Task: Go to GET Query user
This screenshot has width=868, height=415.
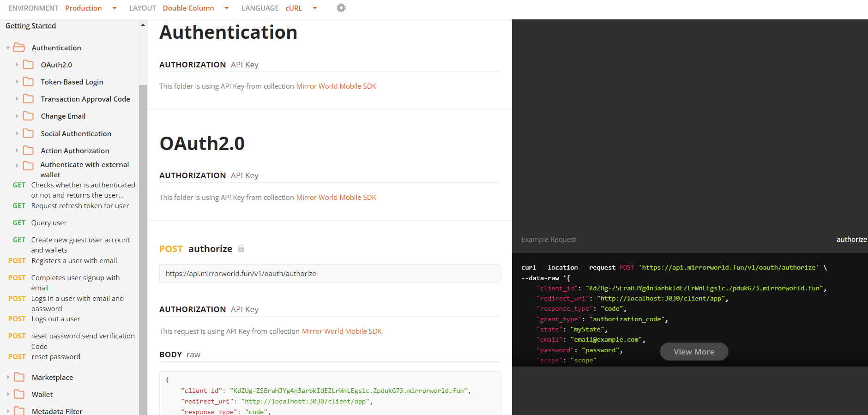Action: click(x=40, y=223)
